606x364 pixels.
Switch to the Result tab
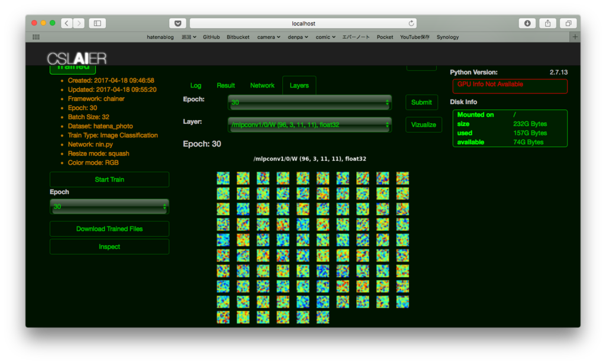click(225, 85)
